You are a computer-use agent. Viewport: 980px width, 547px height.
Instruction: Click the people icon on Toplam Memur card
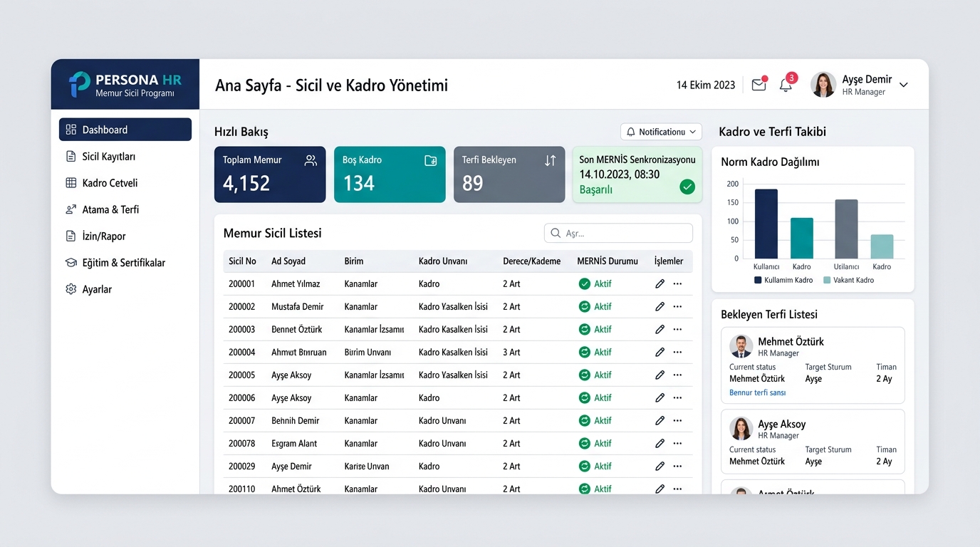pyautogui.click(x=311, y=160)
